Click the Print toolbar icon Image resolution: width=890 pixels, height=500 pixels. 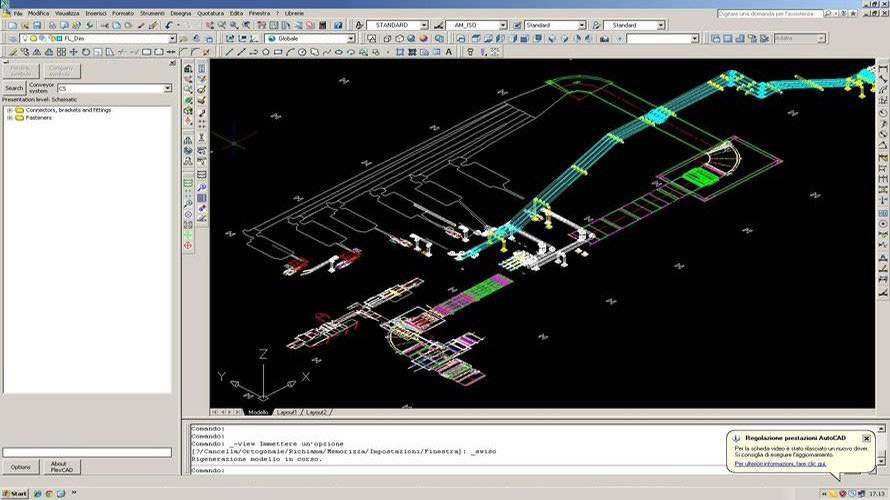pos(52,25)
